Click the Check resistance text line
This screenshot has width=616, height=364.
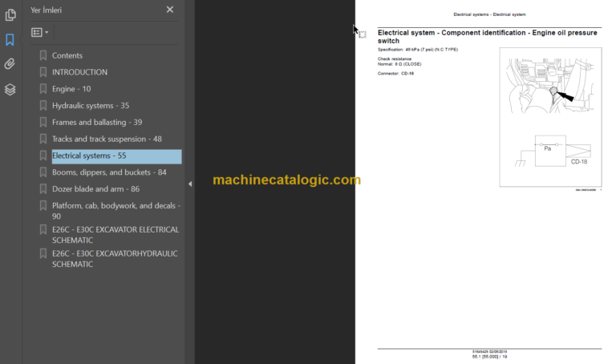[395, 59]
